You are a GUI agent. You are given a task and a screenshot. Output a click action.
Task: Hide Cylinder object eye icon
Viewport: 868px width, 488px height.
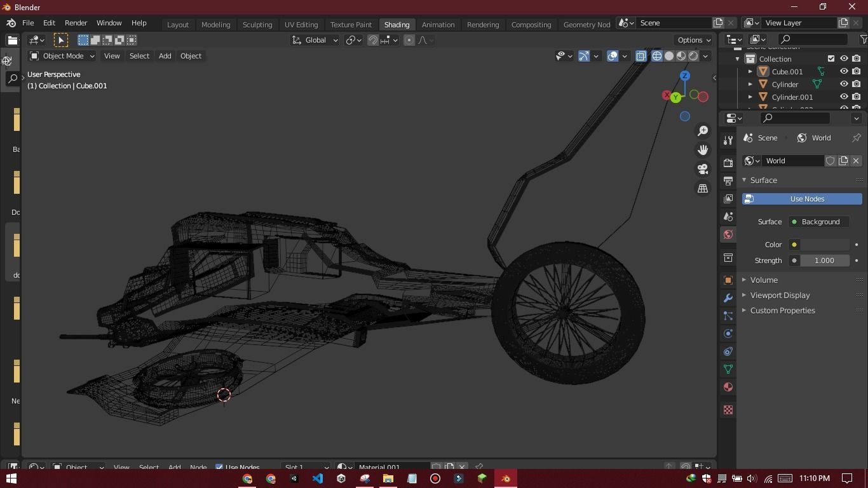(x=844, y=85)
